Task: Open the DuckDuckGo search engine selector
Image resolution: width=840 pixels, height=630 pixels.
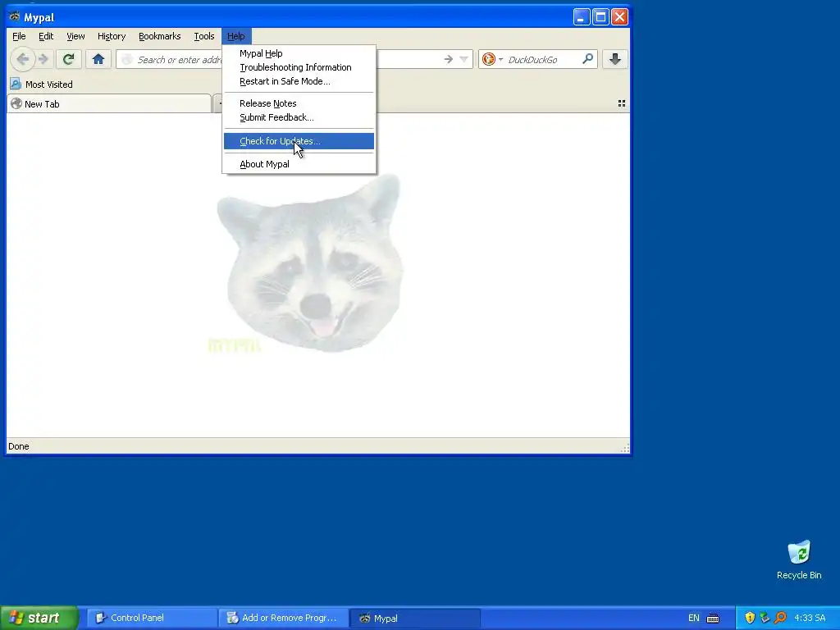Action: (492, 59)
